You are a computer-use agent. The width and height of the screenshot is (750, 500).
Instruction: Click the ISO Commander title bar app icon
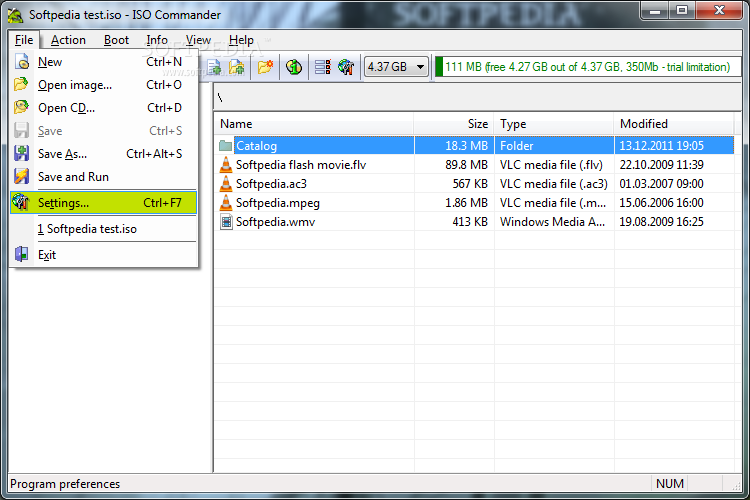15,14
